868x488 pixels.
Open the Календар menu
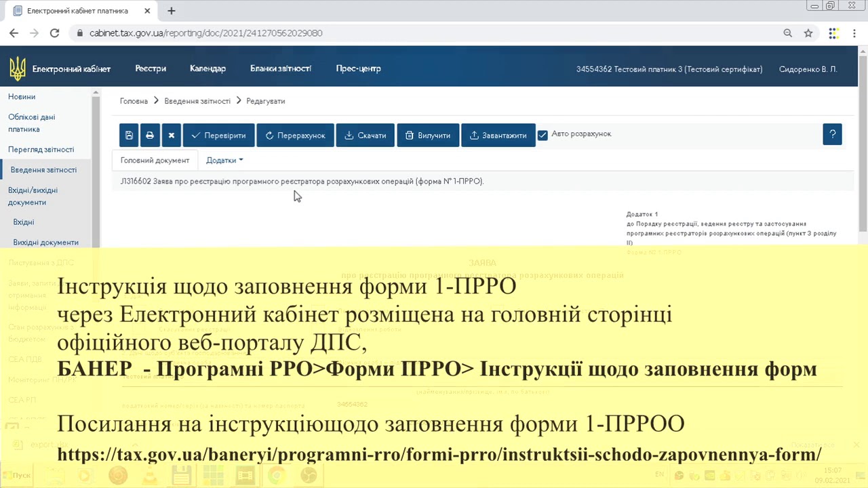pyautogui.click(x=208, y=68)
